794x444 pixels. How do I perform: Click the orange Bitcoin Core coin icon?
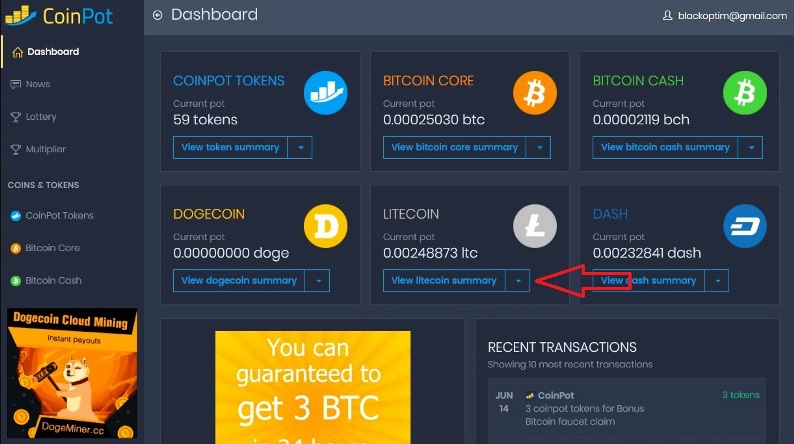pyautogui.click(x=535, y=93)
